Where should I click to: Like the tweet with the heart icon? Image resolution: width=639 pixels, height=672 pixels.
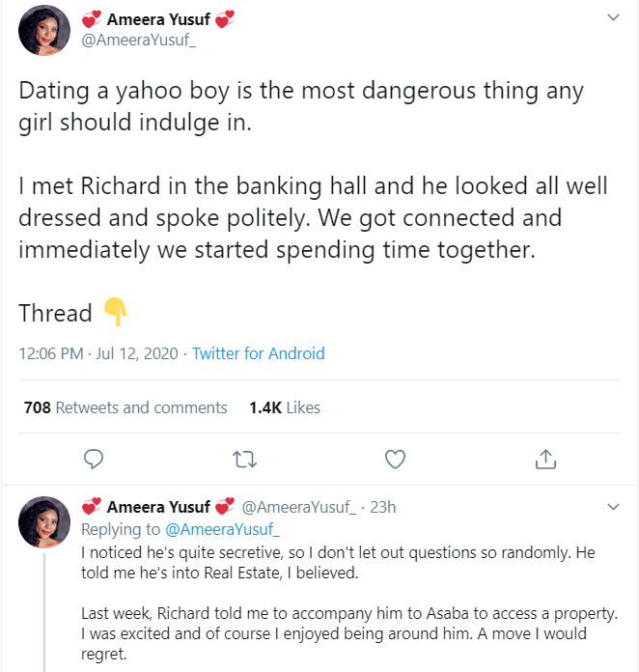click(395, 458)
